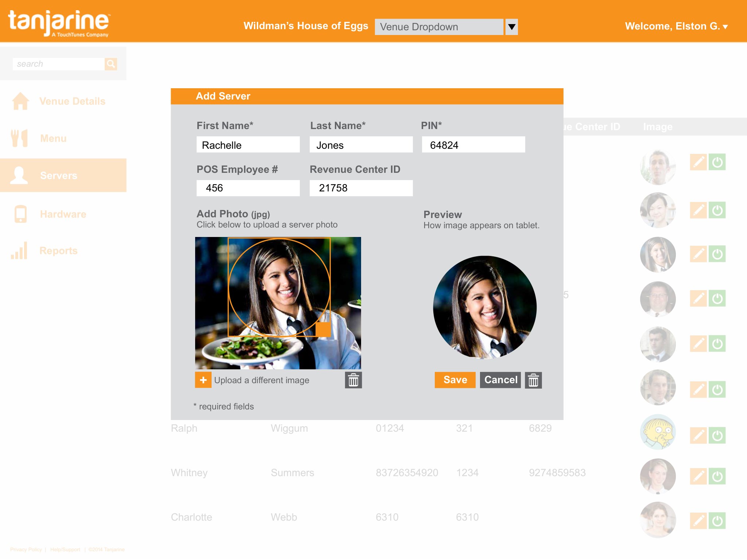747x560 pixels.
Task: Click the circular preview image
Action: (485, 307)
